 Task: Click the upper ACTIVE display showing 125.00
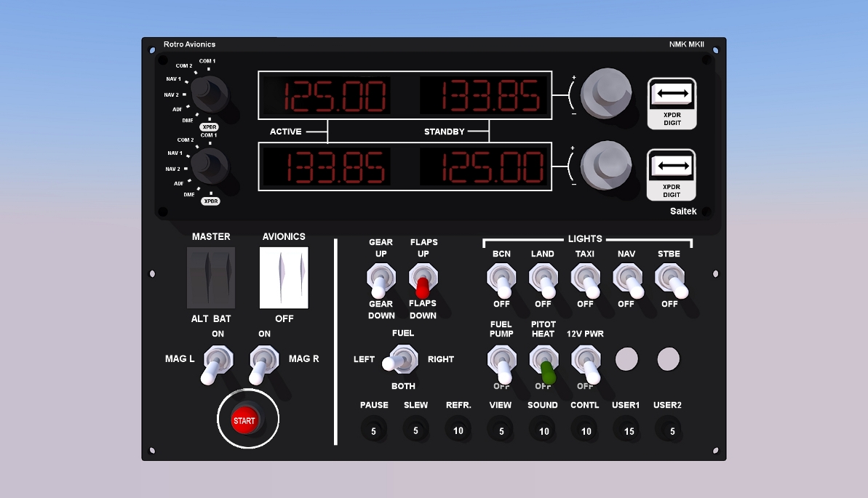(x=327, y=96)
